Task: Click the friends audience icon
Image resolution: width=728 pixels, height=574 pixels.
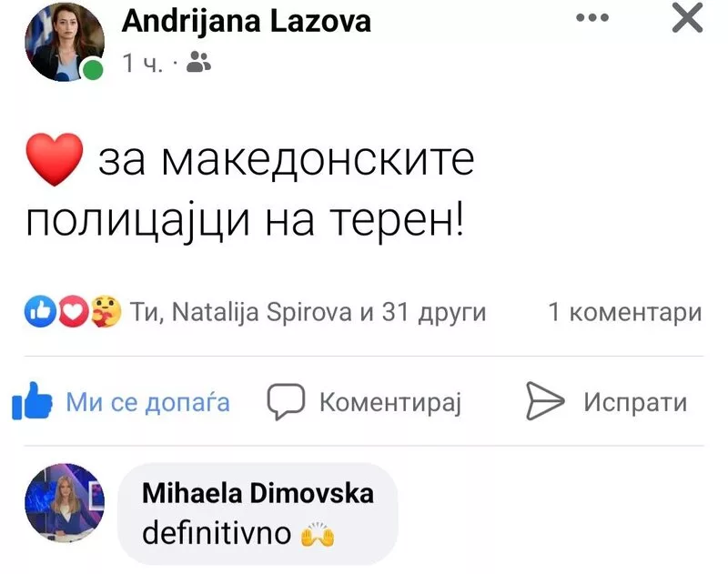Action: 198,63
